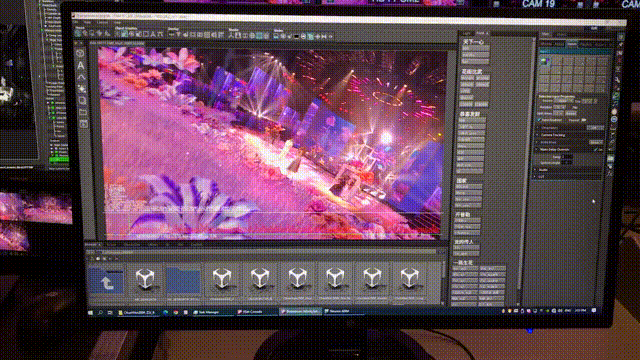Select the letter A text tool in left sidebar
The width and height of the screenshot is (640, 360).
coord(81,65)
